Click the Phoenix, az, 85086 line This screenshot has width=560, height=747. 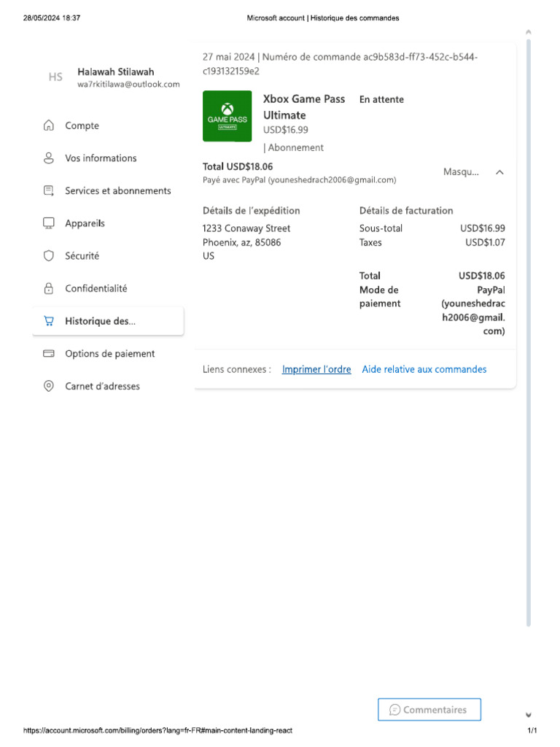tap(241, 242)
